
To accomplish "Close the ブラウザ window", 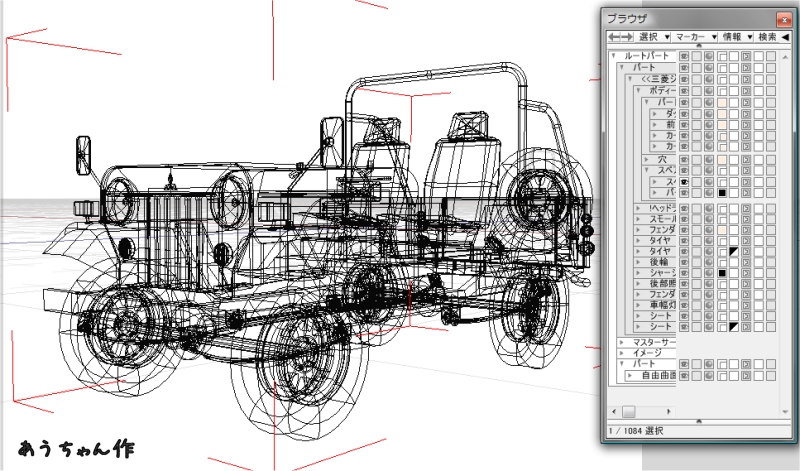I will (784, 19).
